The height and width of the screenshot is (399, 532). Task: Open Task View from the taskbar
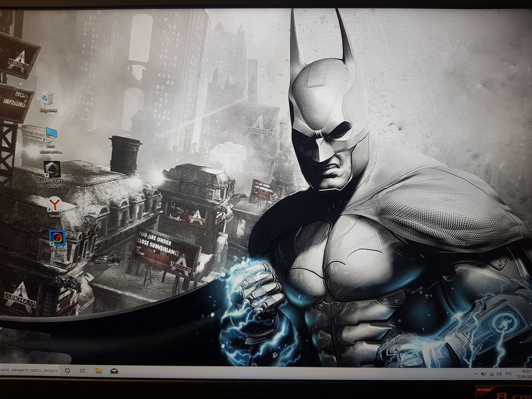83,371
